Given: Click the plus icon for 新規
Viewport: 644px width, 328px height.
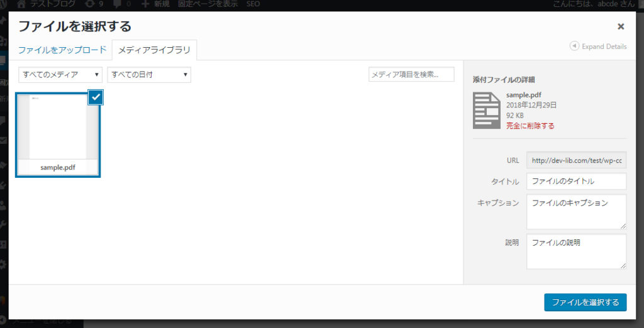Looking at the screenshot, I should 146,4.
